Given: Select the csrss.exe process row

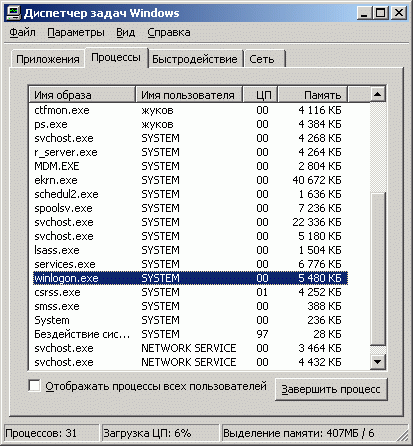Looking at the screenshot, I should 190,292.
